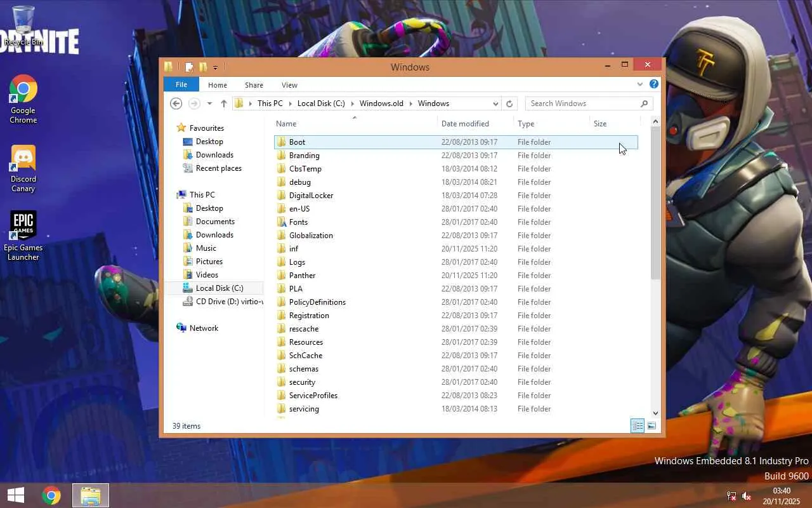Screen dimensions: 812x508
Task: Go up one level with the Up arrow
Action: click(x=223, y=104)
